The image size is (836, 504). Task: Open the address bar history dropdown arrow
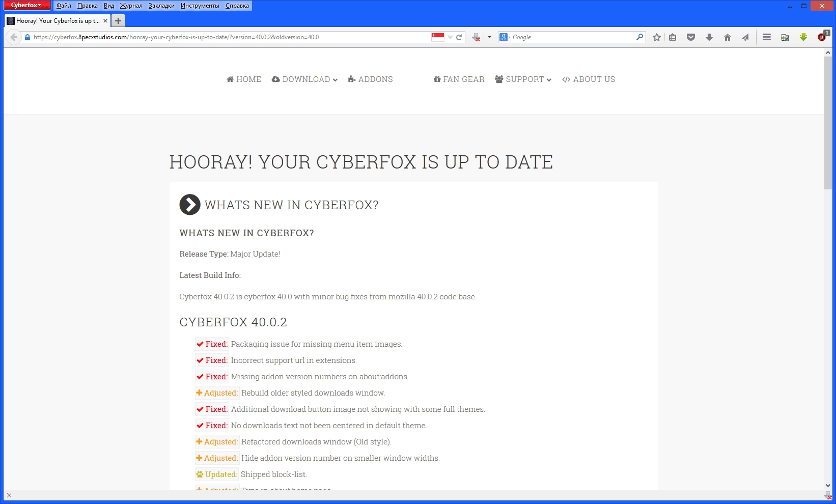click(x=450, y=37)
